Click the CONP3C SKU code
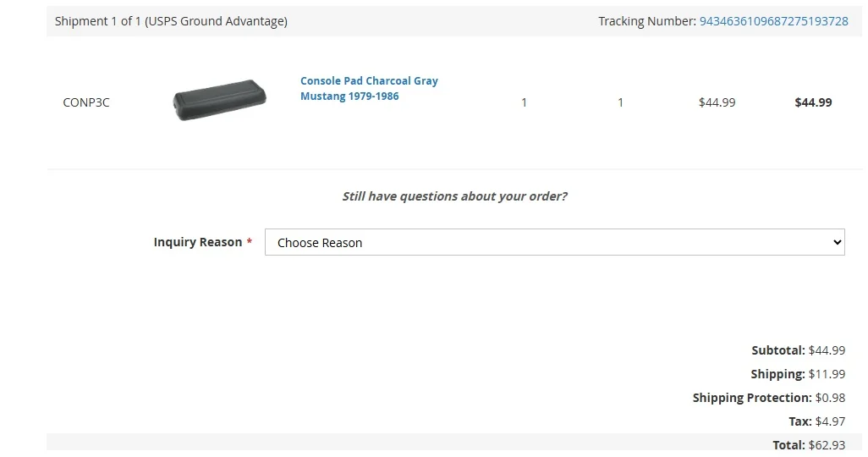The height and width of the screenshot is (457, 868). click(x=86, y=102)
